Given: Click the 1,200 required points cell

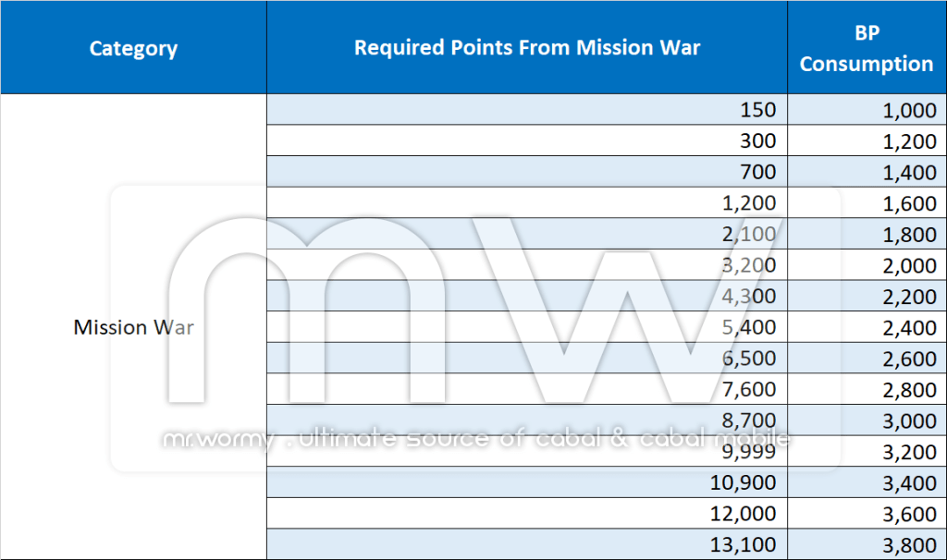Looking at the screenshot, I should click(527, 202).
